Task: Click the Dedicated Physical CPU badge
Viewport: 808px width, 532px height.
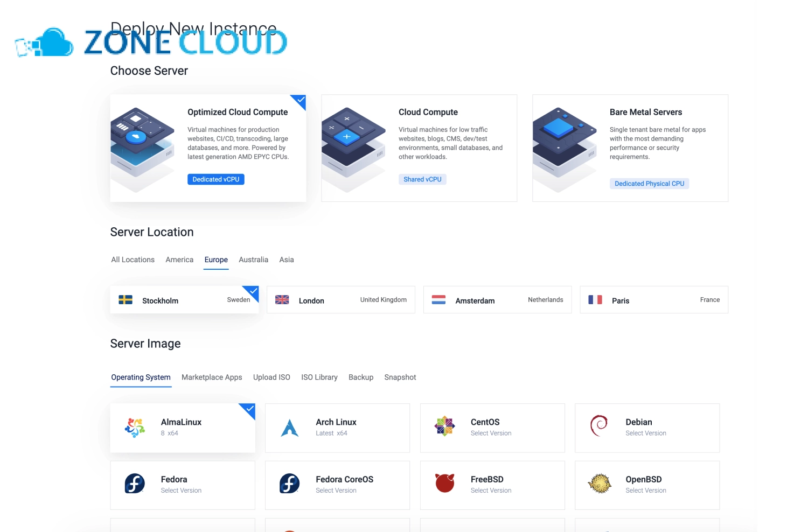Action: click(x=649, y=184)
